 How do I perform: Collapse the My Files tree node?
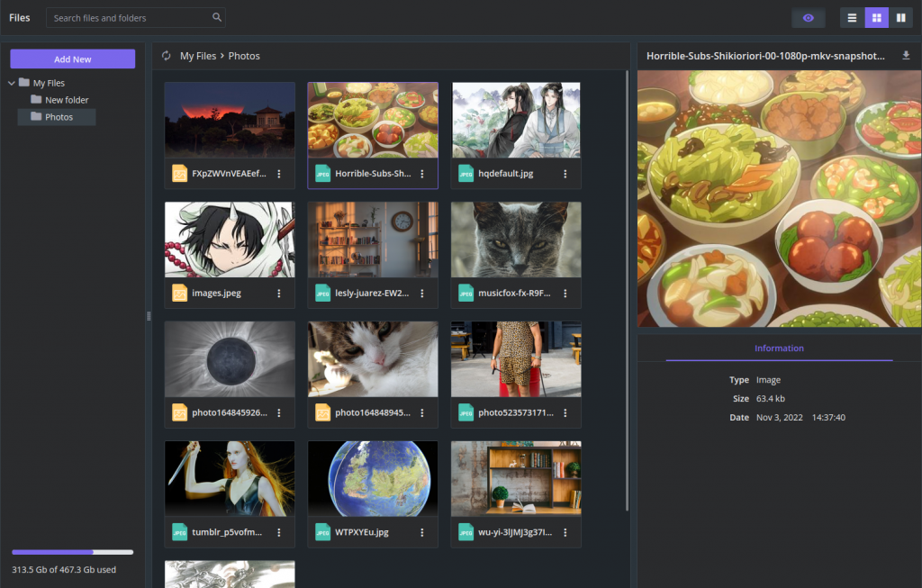point(10,82)
